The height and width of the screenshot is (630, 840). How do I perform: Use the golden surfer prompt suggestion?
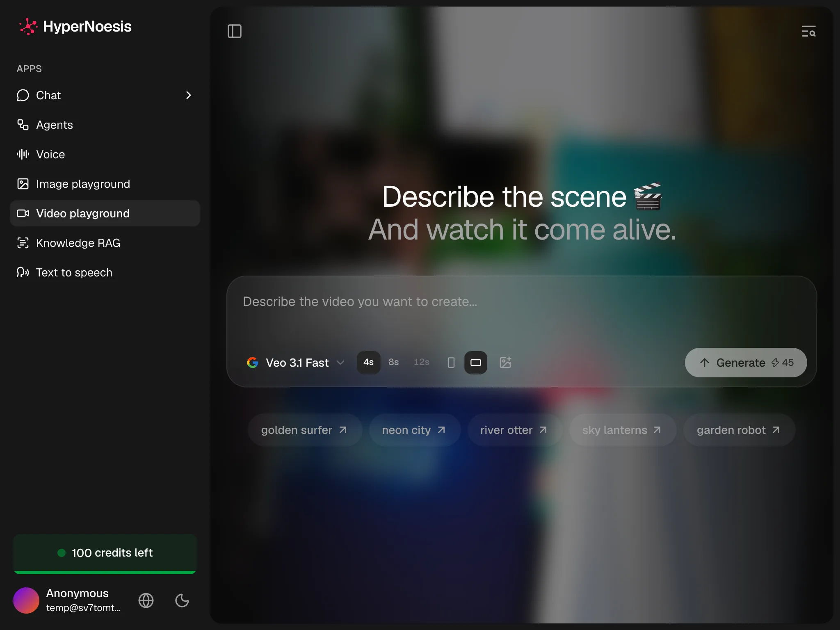click(x=305, y=430)
